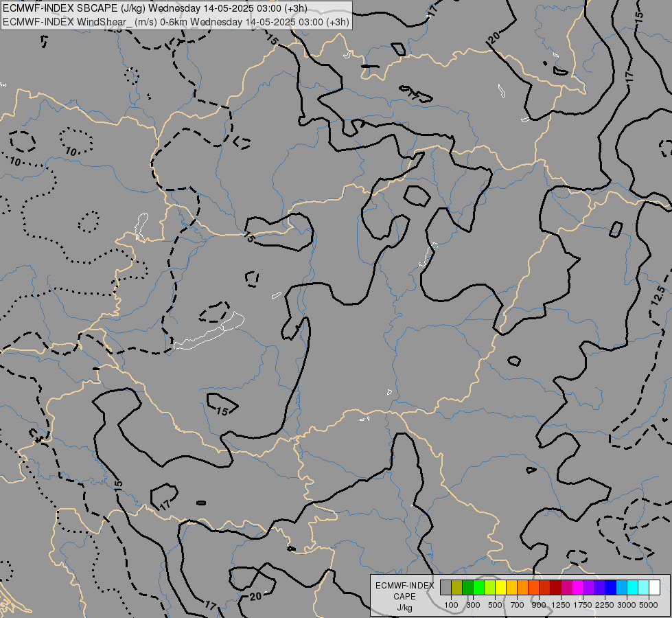Click the 'ECMWF-INDEX' heading inside the legend box
Viewport: 672px width, 618px height.
coord(404,586)
